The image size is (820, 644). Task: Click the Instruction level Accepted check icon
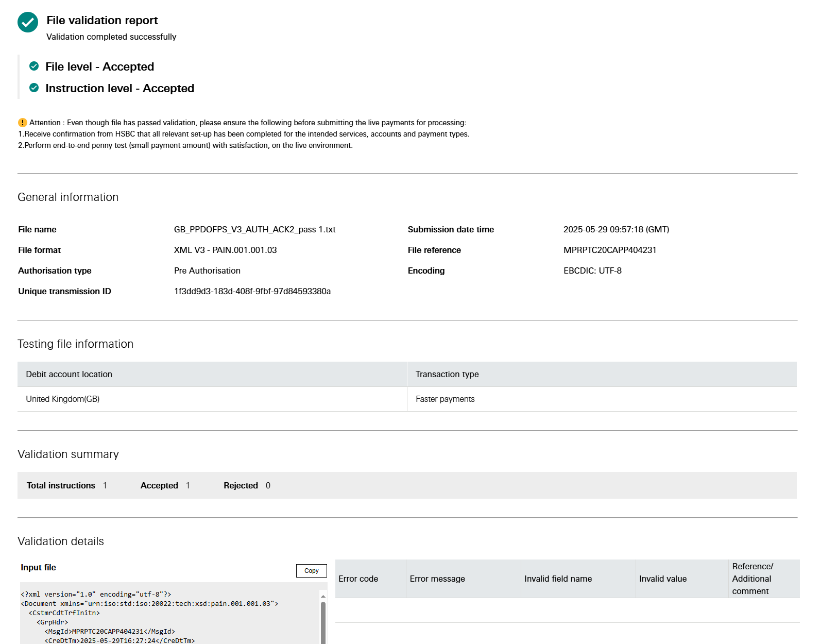[34, 88]
